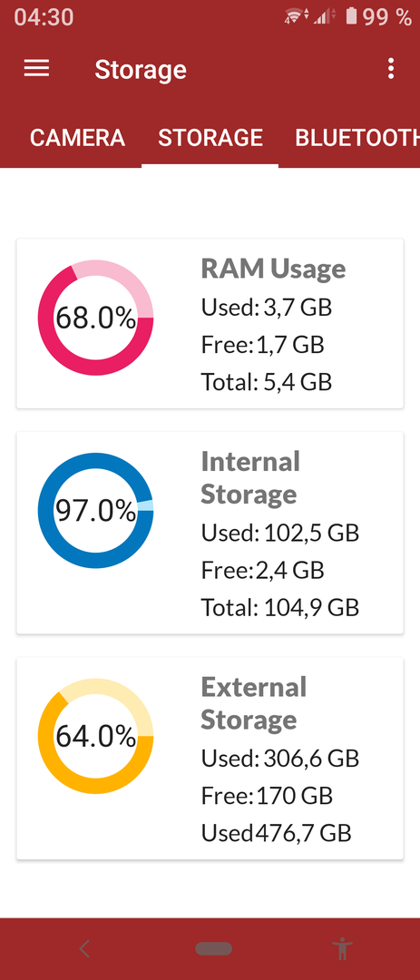
Task: Tap the Used: 102,5 GB line
Action: click(280, 533)
